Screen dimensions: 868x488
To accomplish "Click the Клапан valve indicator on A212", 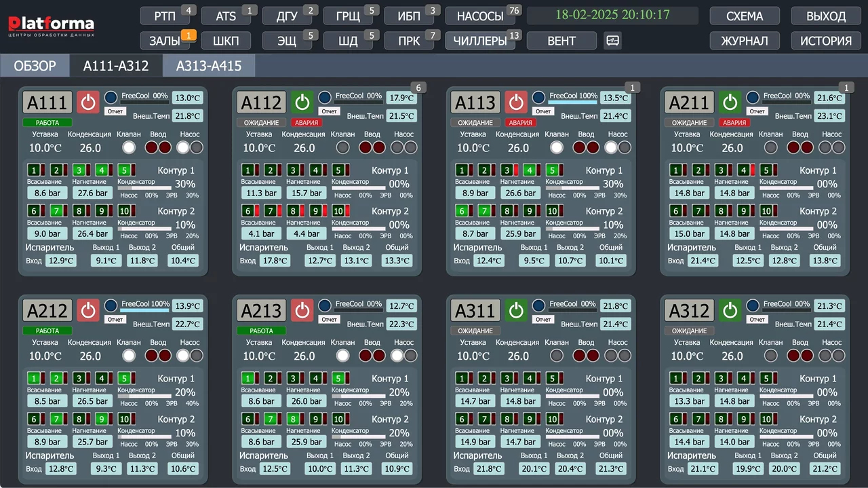I will 129,355.
